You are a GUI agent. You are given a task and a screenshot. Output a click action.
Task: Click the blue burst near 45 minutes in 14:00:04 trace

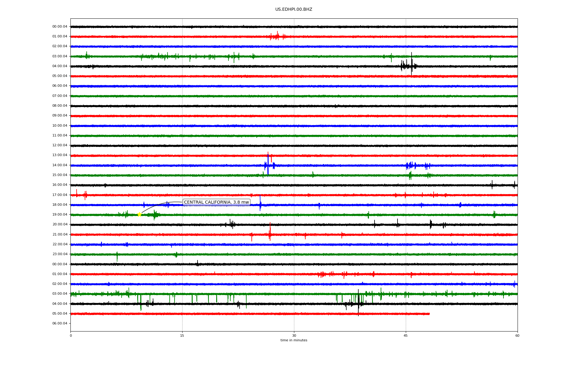pyautogui.click(x=411, y=166)
